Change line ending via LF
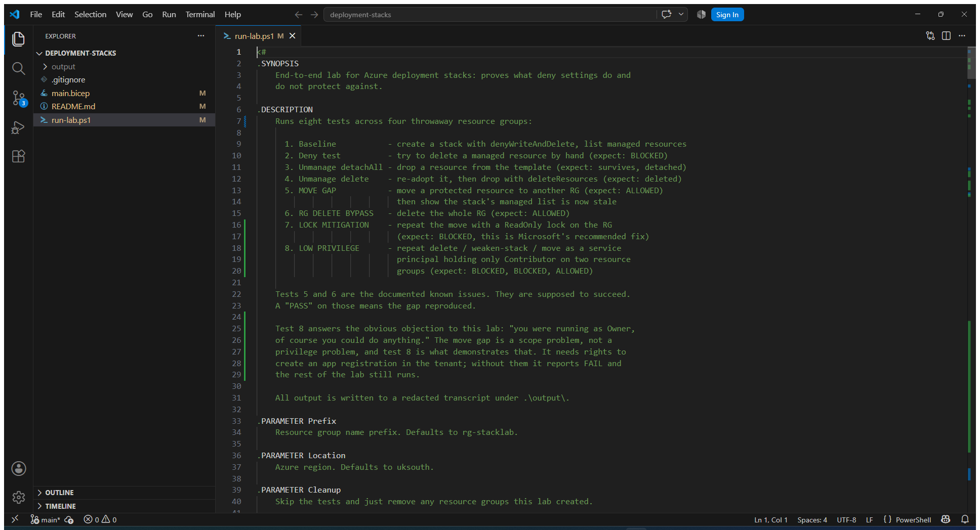The height and width of the screenshot is (530, 980). [x=869, y=519]
